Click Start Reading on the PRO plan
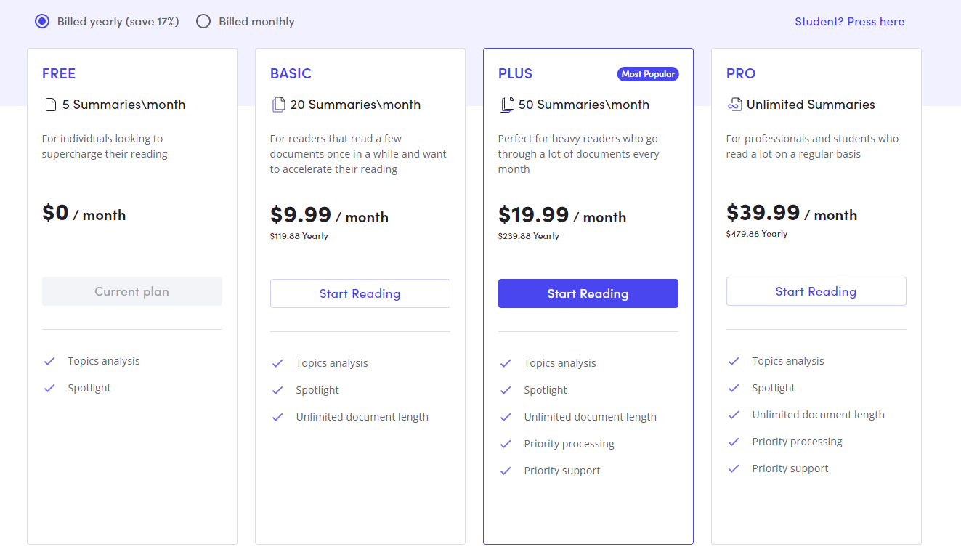The height and width of the screenshot is (560, 961). 816,291
